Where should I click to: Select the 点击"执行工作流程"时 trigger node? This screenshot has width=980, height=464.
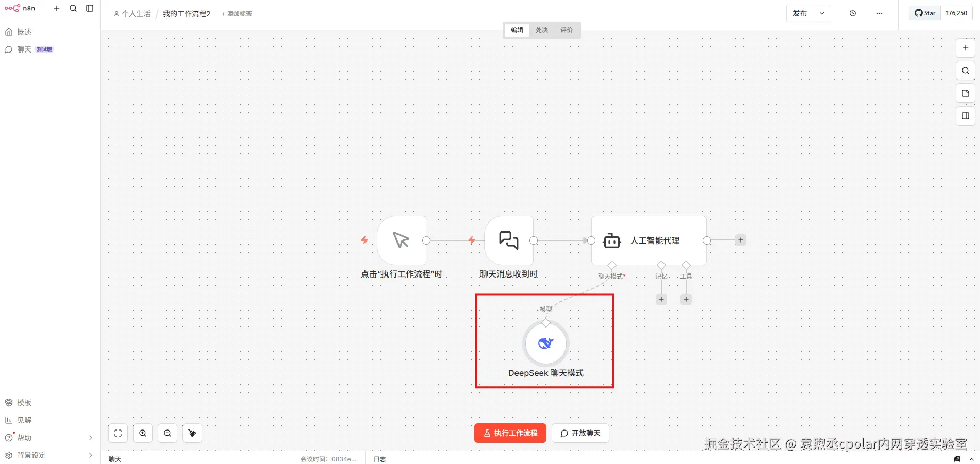[x=402, y=240]
